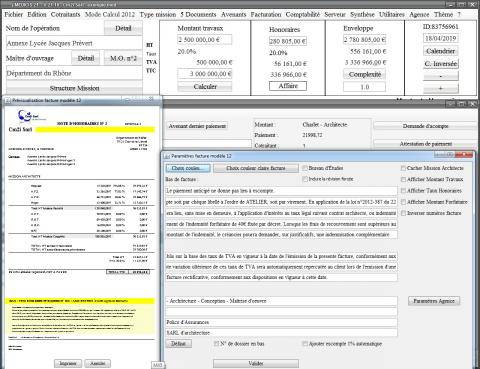The width and height of the screenshot is (480, 369).
Task: Open the Mode Calcul 2012 menu
Action: [110, 15]
